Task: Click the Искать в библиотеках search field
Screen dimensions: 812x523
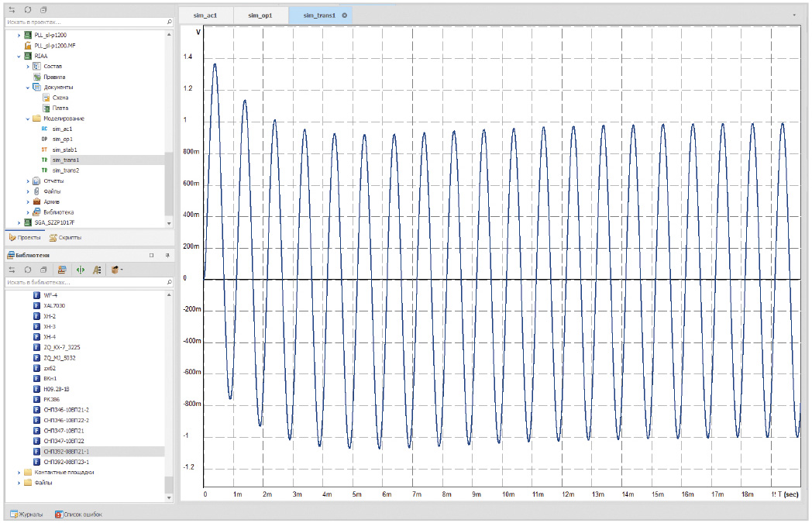Action: 85,282
